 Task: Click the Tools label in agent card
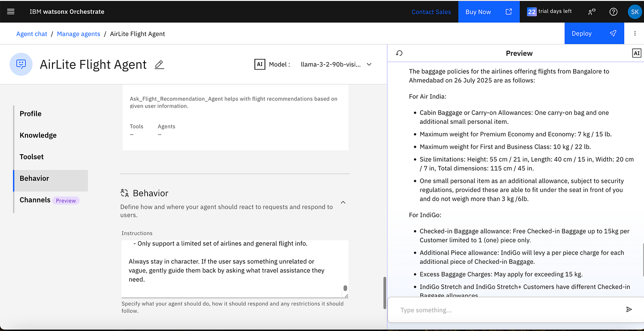point(136,126)
